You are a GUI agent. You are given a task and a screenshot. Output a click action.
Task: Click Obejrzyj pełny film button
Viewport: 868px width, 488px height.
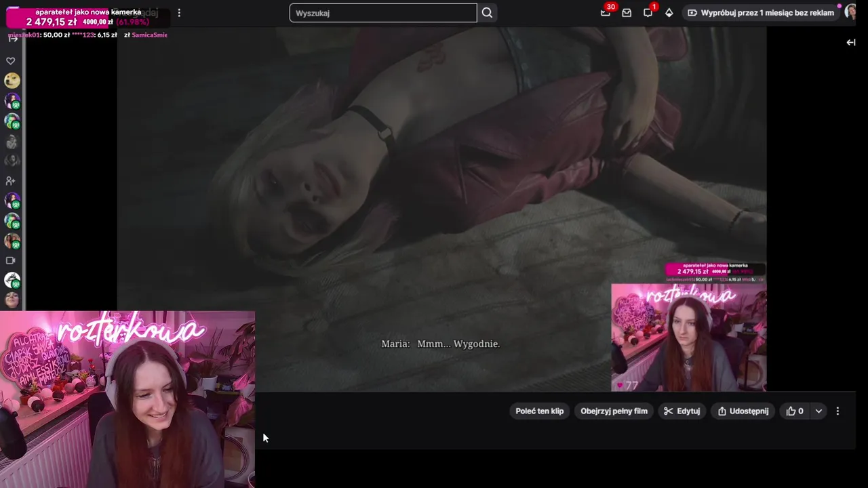(x=614, y=411)
